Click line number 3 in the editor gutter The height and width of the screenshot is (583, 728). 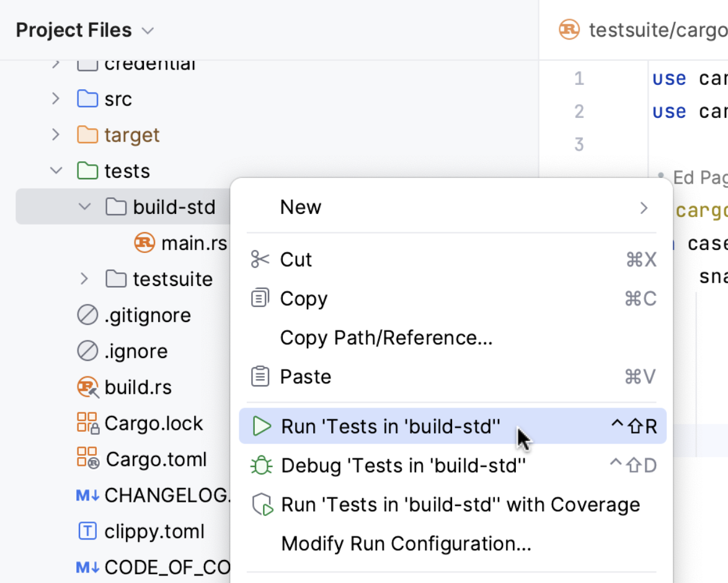pos(579,144)
